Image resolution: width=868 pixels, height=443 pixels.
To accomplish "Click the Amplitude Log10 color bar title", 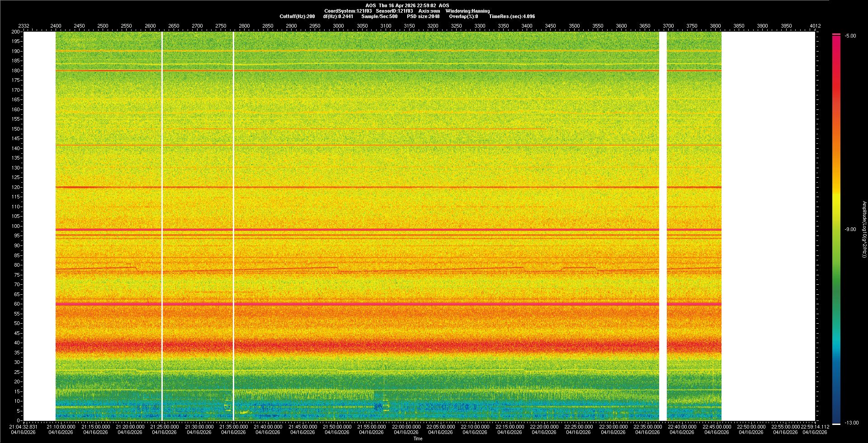I will coord(864,229).
